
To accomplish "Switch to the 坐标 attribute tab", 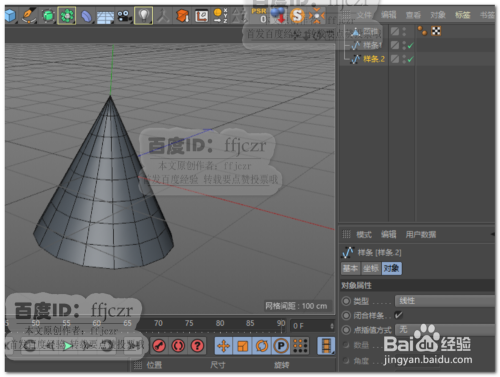I will (x=371, y=268).
